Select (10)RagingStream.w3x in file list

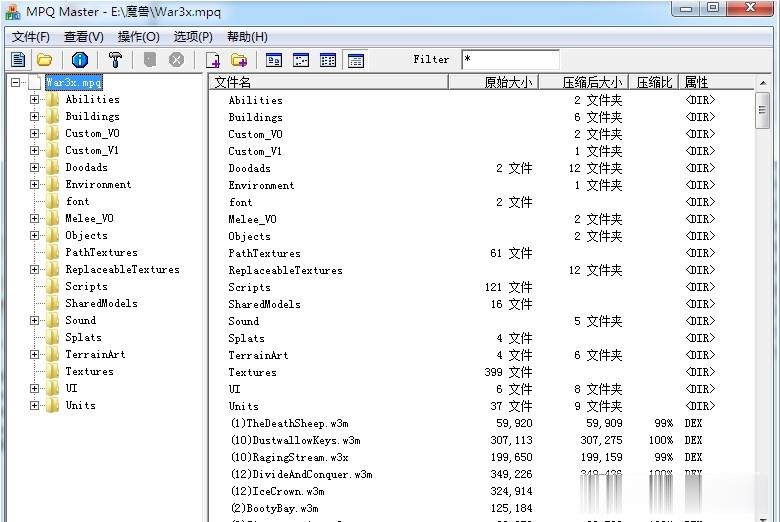290,457
